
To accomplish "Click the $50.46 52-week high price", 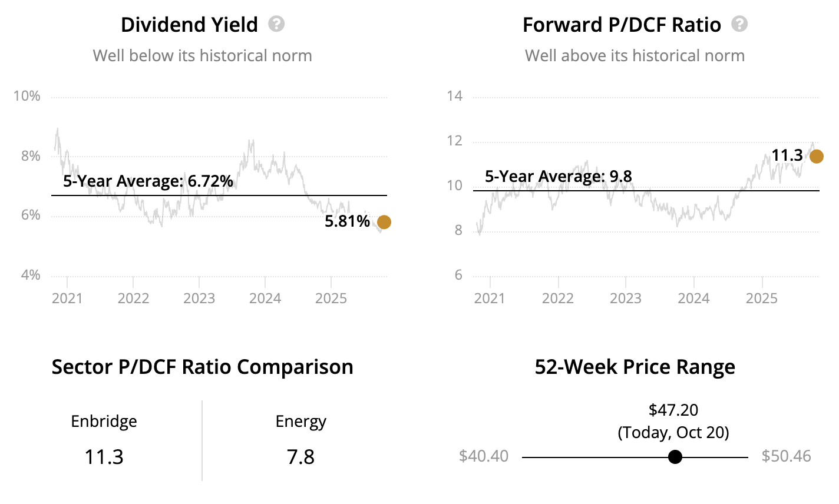I will (x=786, y=456).
